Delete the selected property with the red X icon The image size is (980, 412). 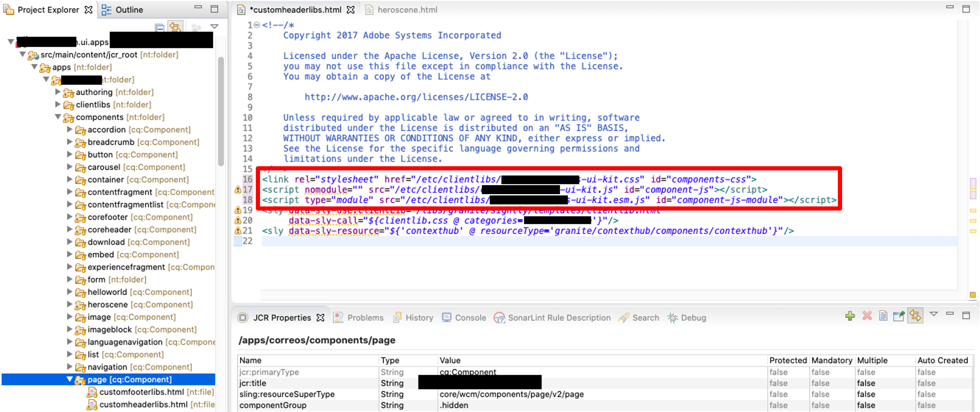coord(867,316)
